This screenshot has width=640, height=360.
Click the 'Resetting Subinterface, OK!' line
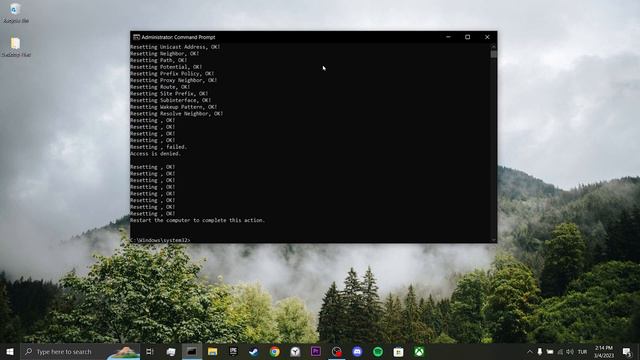(171, 100)
